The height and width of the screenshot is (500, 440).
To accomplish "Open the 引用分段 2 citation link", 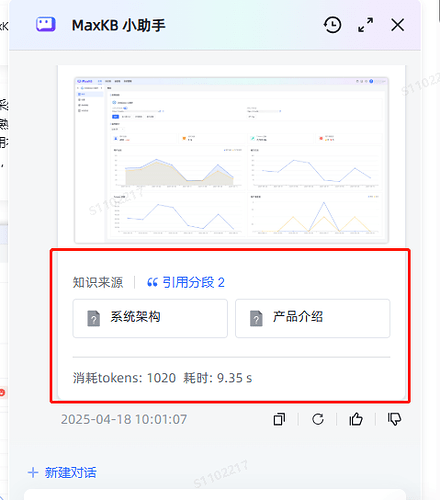I will [186, 283].
